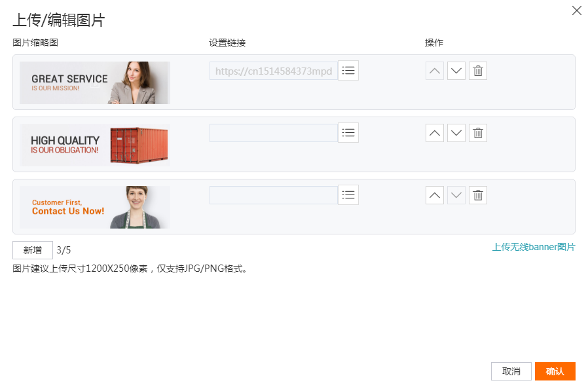Delete the HIGH QUALITY banner
588x389 pixels.
coord(477,132)
